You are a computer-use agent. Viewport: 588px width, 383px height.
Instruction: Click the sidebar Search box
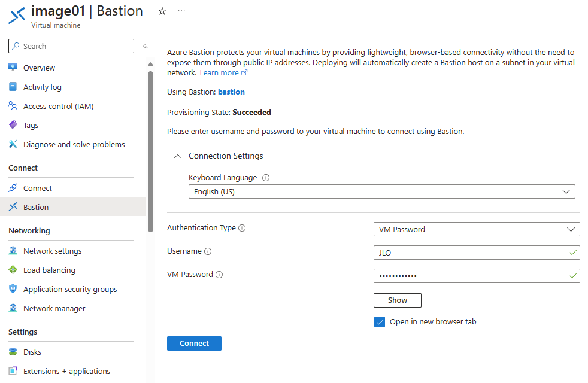[x=71, y=46]
